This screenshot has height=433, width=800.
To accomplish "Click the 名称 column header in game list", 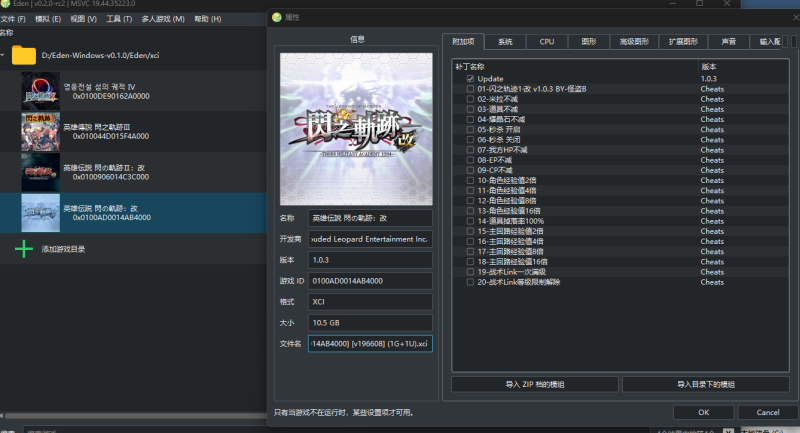I will 7,33.
